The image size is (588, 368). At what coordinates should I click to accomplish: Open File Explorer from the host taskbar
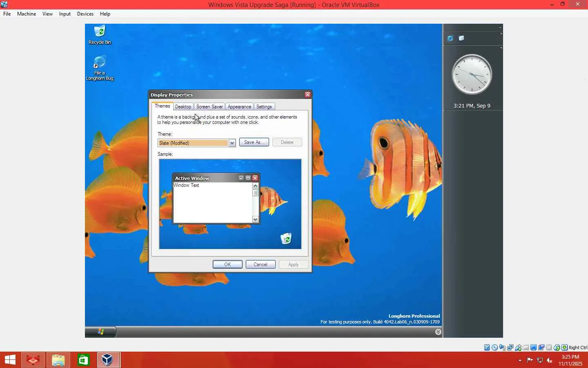pos(58,360)
